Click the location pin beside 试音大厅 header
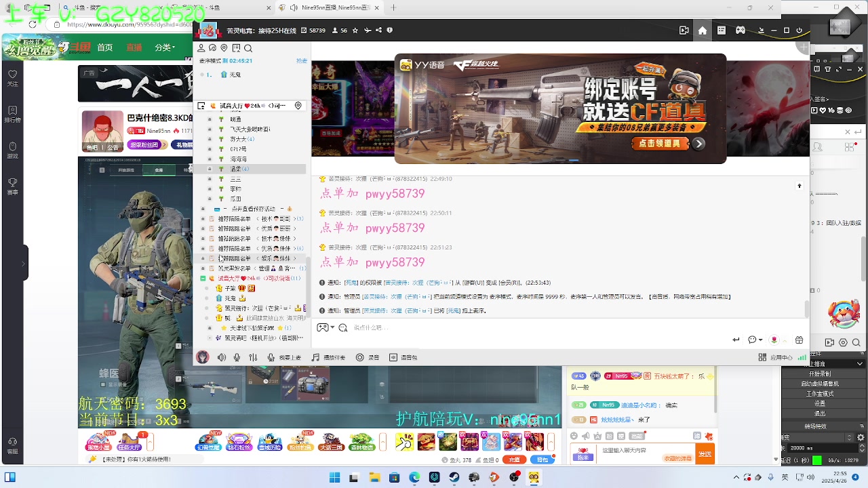The image size is (868, 488). (x=298, y=106)
